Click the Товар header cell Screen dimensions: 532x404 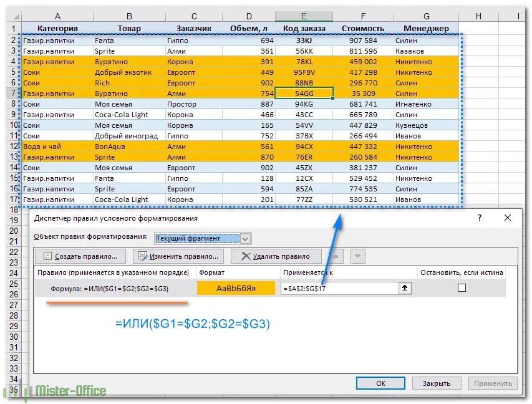click(129, 29)
